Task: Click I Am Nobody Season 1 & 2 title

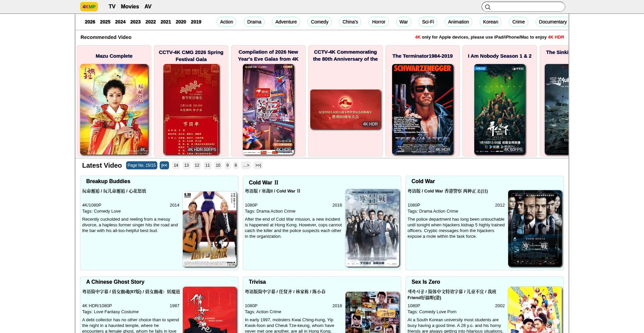Action: click(x=500, y=56)
